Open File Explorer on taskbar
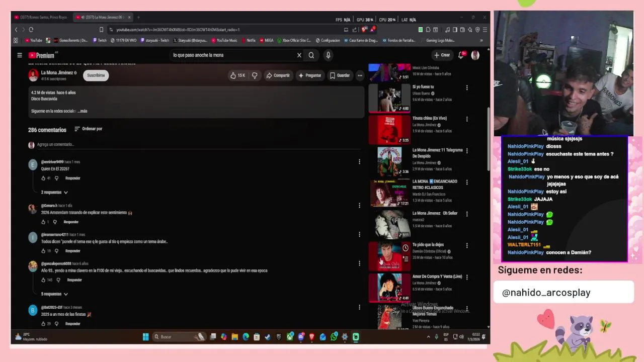Viewport: 644px width, 362px height. tap(234, 337)
